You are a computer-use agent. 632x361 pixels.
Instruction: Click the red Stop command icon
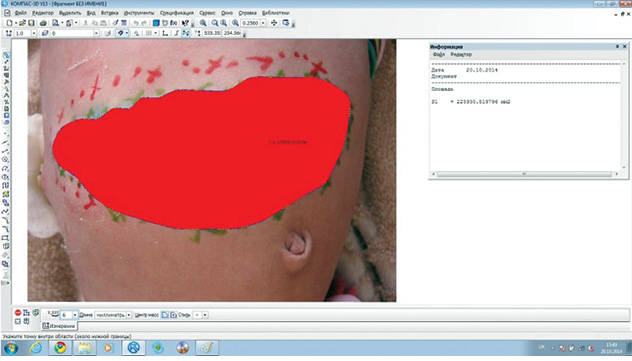coord(18,313)
